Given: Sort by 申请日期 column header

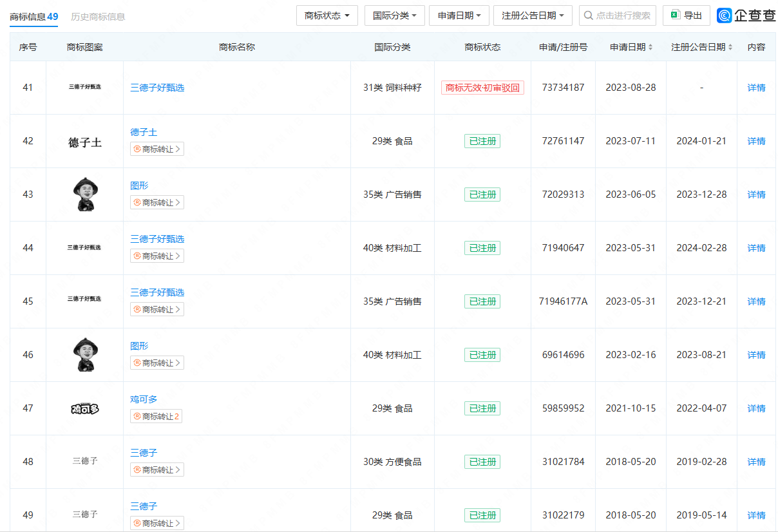Looking at the screenshot, I should coord(631,47).
